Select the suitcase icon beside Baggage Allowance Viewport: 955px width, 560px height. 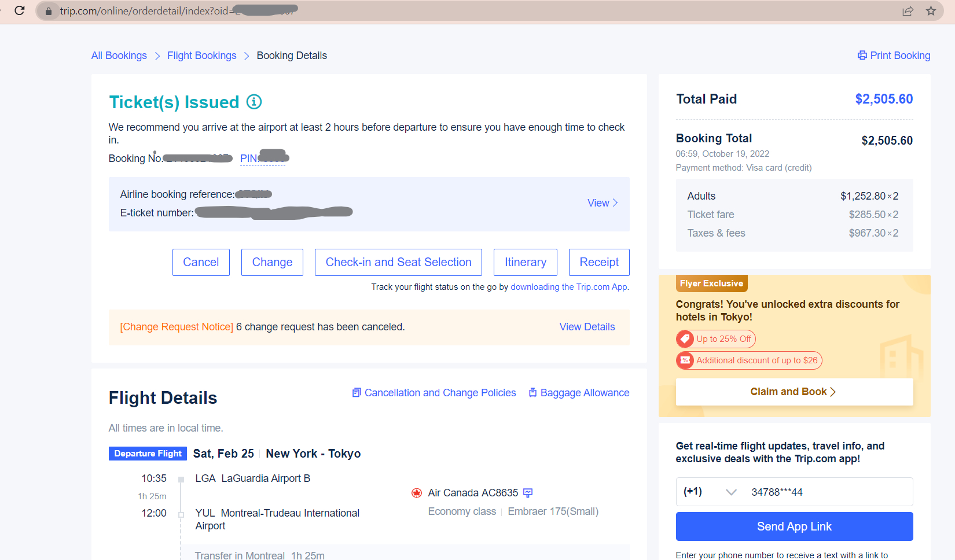pos(533,392)
